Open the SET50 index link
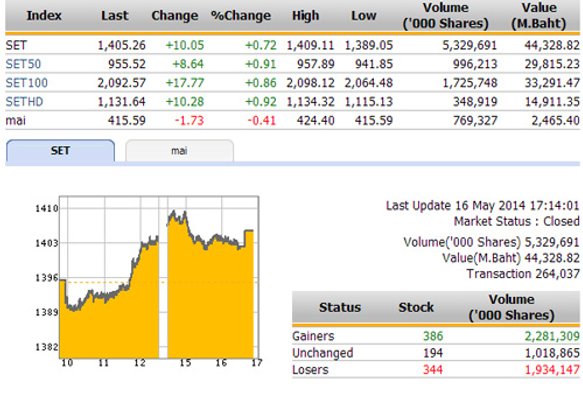Viewport: 583px width, 420px height. tap(23, 64)
